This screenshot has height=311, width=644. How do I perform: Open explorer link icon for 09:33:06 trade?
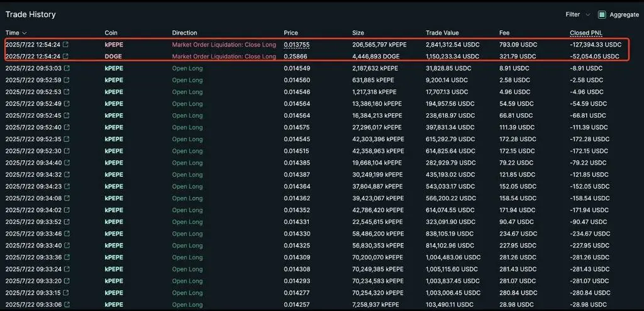pos(67,305)
